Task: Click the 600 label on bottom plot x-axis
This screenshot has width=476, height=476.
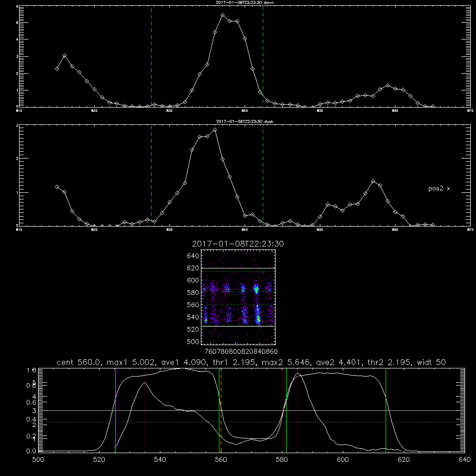Action: [343, 460]
